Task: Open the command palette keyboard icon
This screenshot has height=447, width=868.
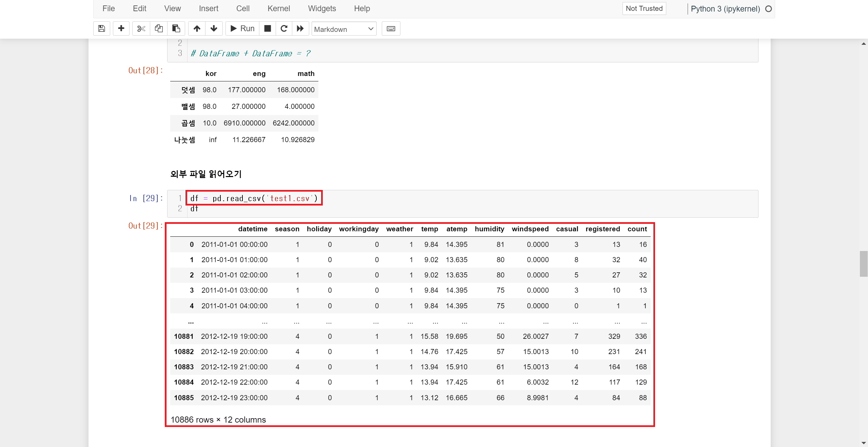Action: pos(391,28)
